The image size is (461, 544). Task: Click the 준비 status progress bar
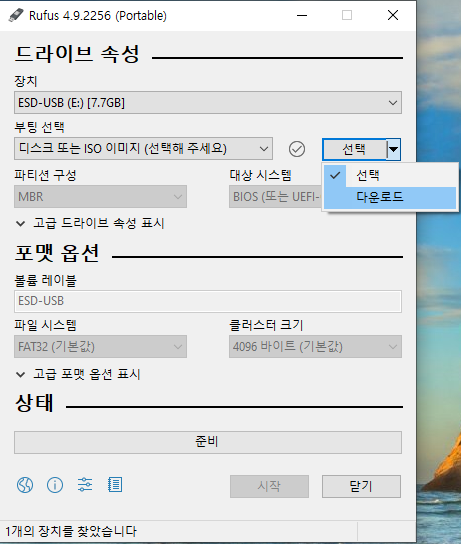click(x=208, y=442)
